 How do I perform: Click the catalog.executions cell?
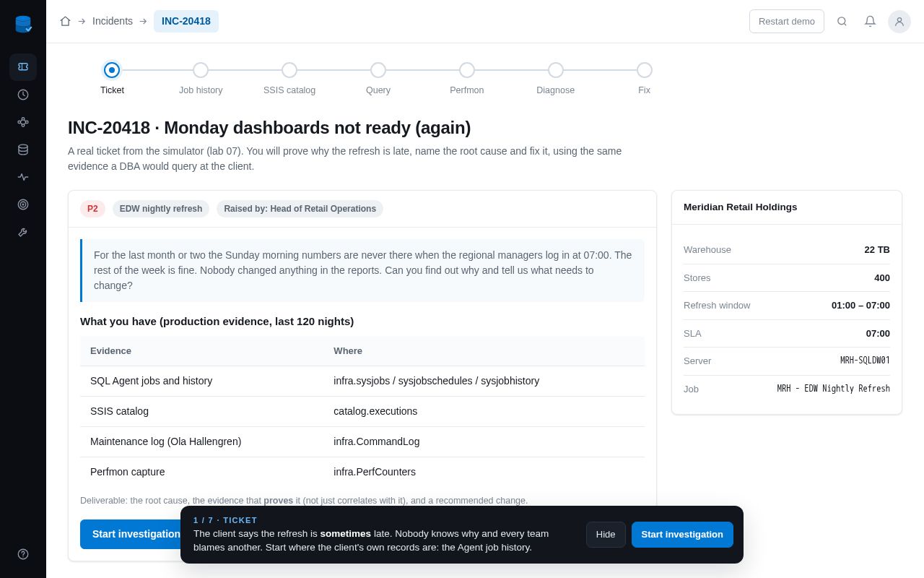coord(375,411)
